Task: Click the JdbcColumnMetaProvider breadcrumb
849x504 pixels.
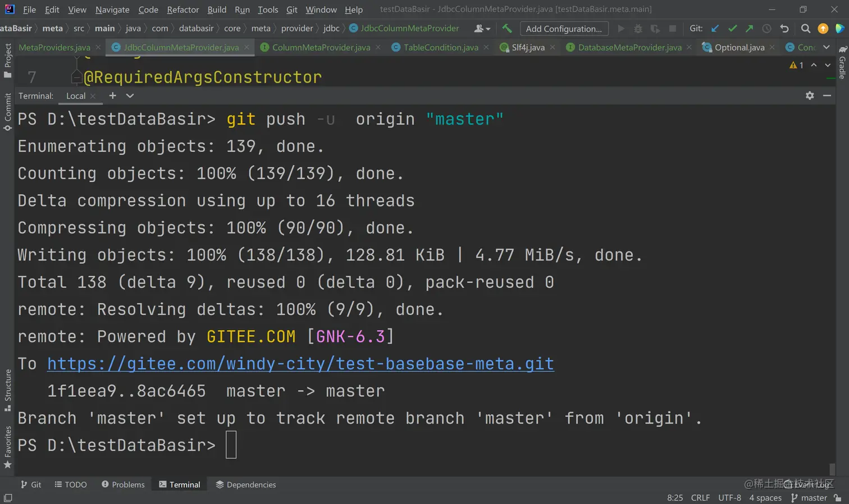Action: [x=404, y=28]
